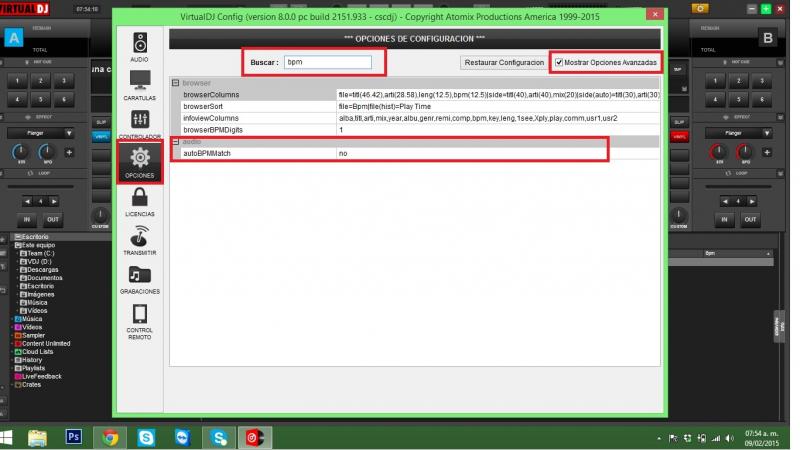Viewport: 800px width, 450px height.
Task: Select 'Este equipo' in the folder tree
Action: (35, 245)
